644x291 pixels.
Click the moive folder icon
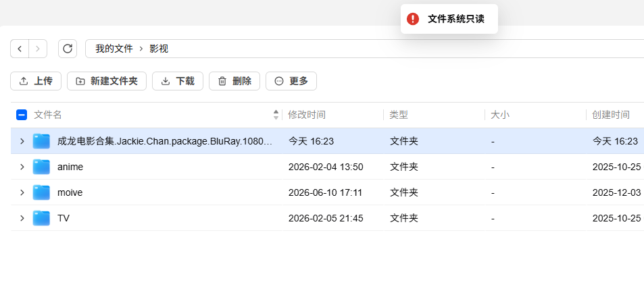41,192
